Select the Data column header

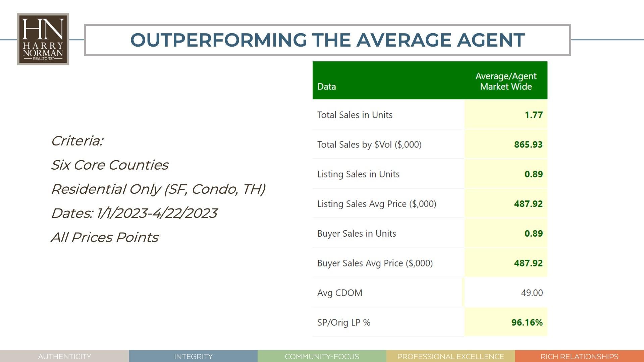coord(326,86)
